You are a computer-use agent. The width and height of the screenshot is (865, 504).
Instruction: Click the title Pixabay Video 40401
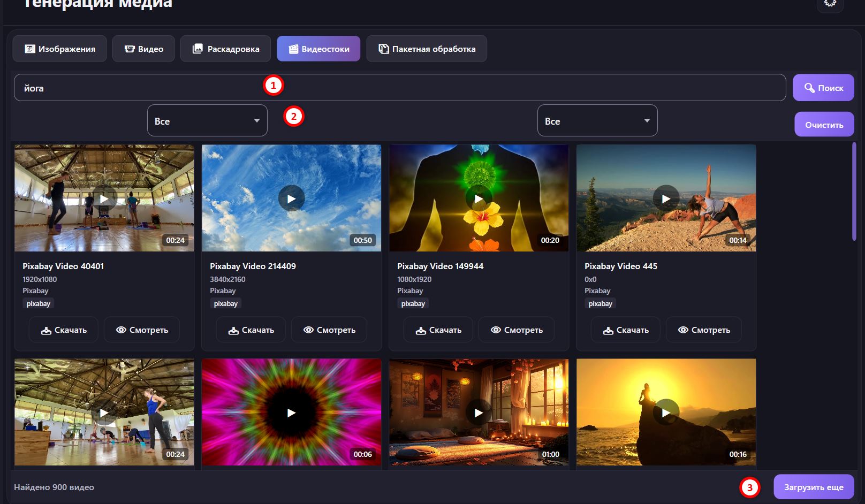coord(63,266)
